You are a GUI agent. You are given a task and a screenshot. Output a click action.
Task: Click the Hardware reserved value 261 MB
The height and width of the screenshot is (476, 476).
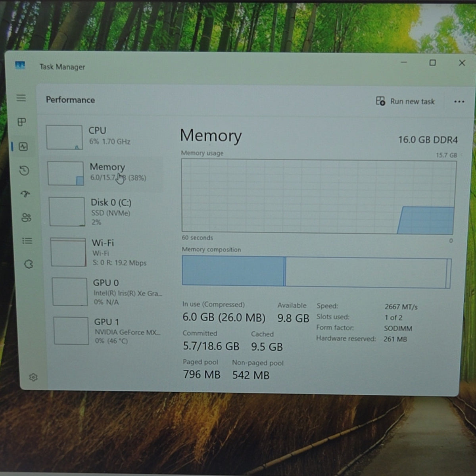coord(395,339)
